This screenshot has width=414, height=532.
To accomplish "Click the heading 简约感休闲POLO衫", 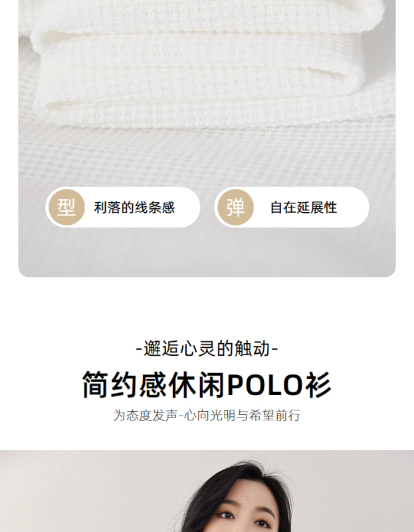I will pyautogui.click(x=207, y=385).
